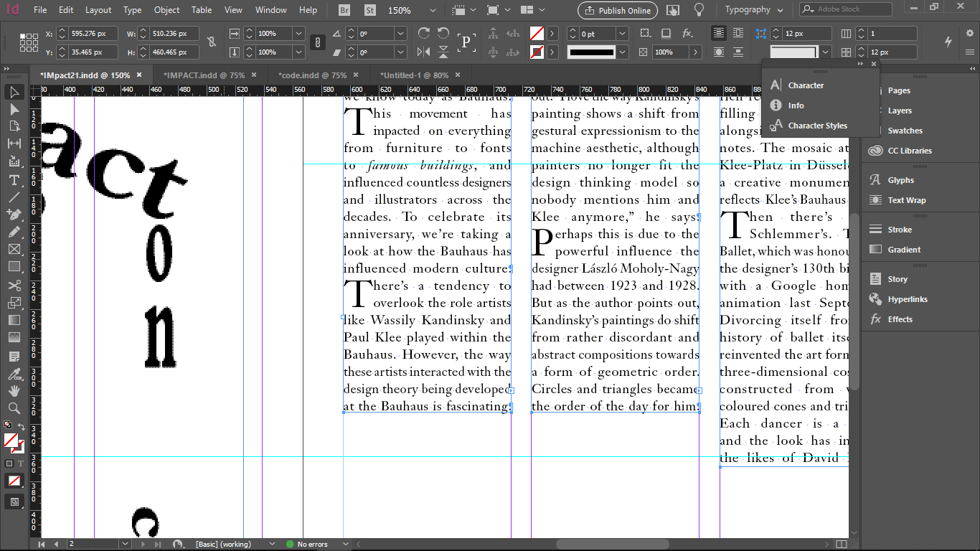
Task: Open the stroke weight 0 pt dropdown
Action: pyautogui.click(x=622, y=34)
